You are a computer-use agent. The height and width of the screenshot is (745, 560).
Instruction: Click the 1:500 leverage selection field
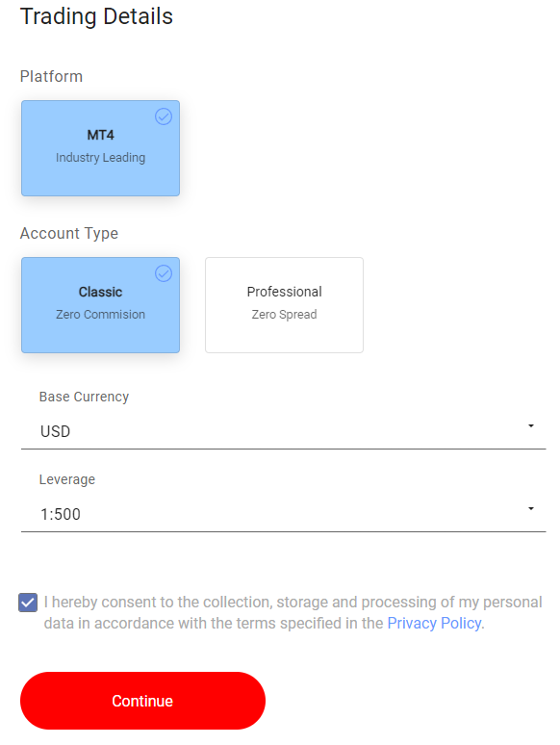coord(284,514)
